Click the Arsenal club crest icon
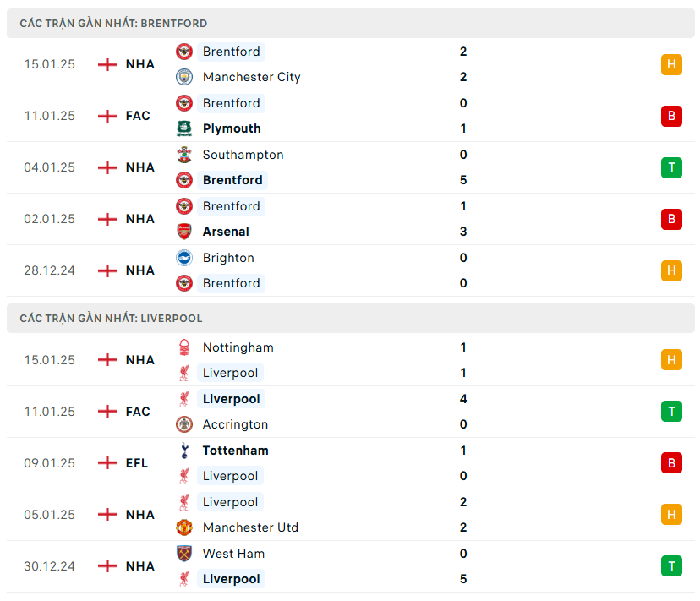Screen dimensions: 700x601 (184, 232)
